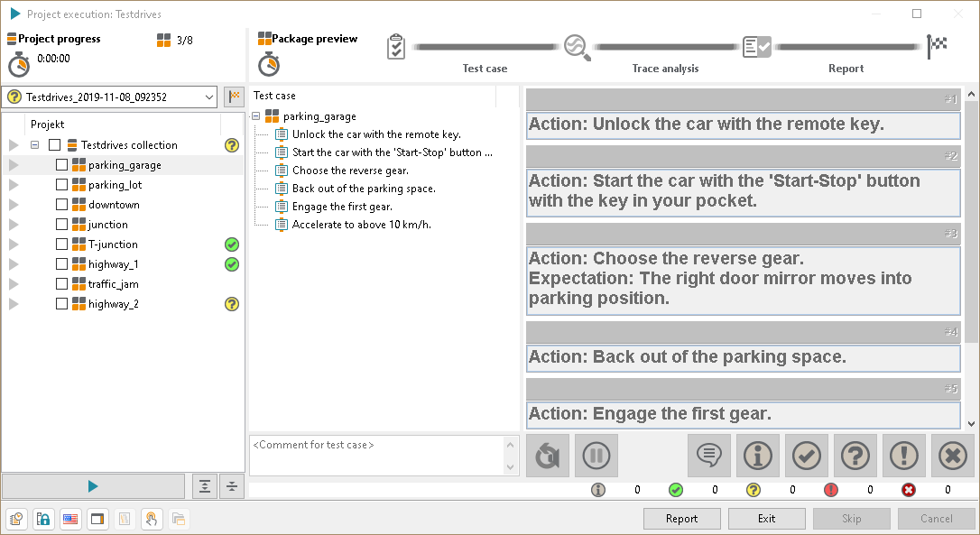Select the highway_1 package row

pyautogui.click(x=123, y=264)
